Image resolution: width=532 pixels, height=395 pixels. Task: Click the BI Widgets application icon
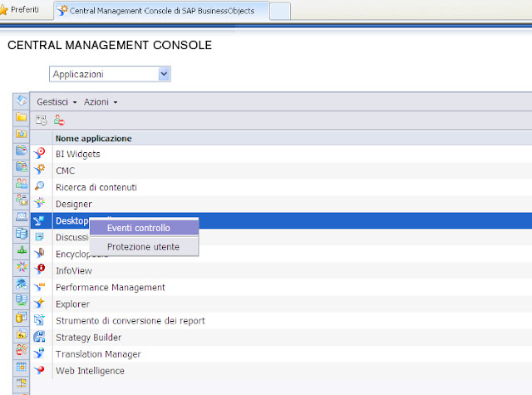click(x=40, y=153)
